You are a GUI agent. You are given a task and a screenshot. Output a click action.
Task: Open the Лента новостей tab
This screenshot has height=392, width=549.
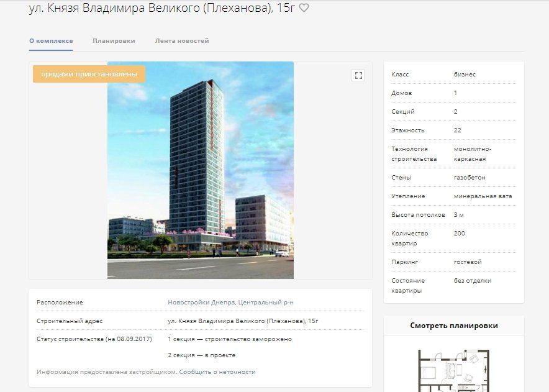click(x=182, y=41)
